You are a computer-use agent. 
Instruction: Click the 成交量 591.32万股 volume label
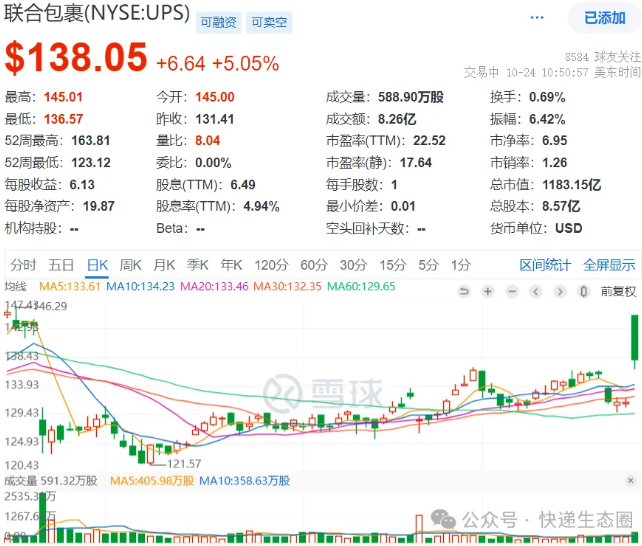click(x=51, y=481)
